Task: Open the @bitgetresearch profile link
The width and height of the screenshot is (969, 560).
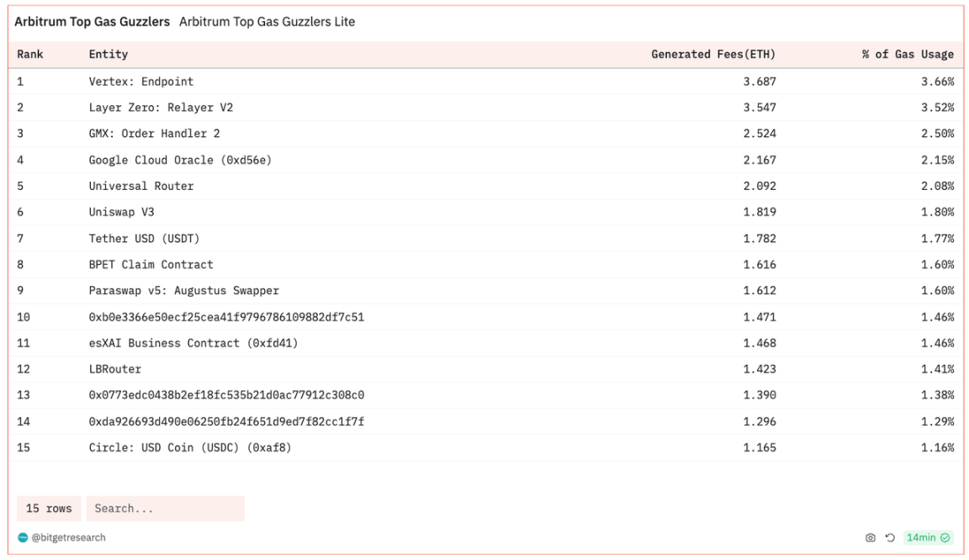Action: coord(69,538)
